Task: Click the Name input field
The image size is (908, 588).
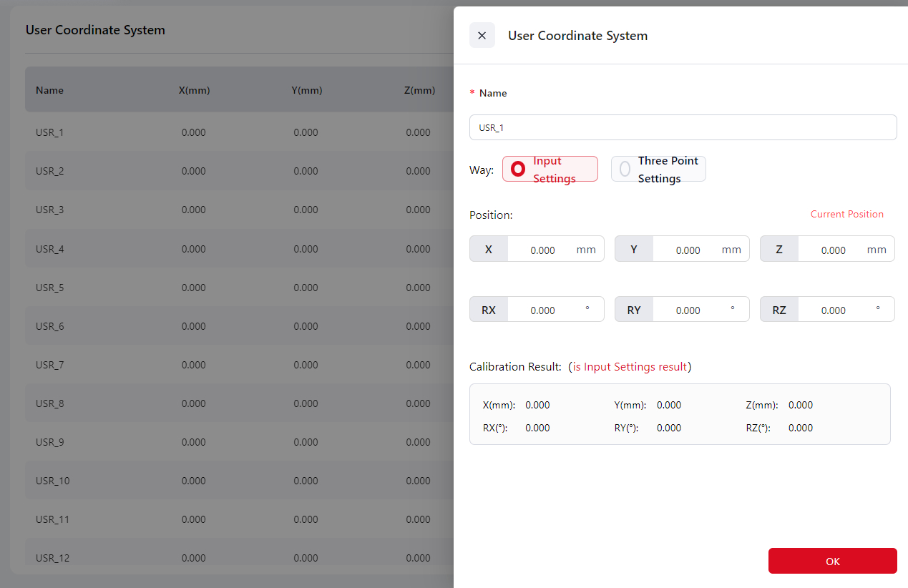Action: (683, 127)
